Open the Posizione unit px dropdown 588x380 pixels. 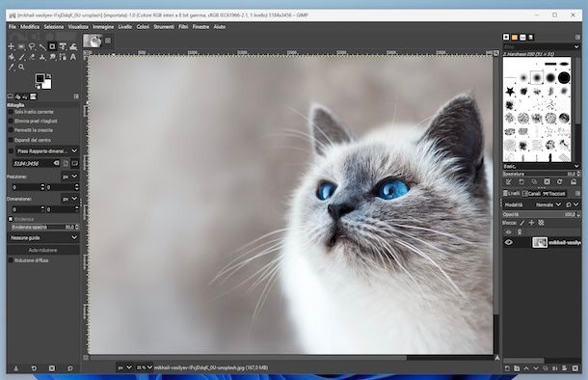point(69,176)
